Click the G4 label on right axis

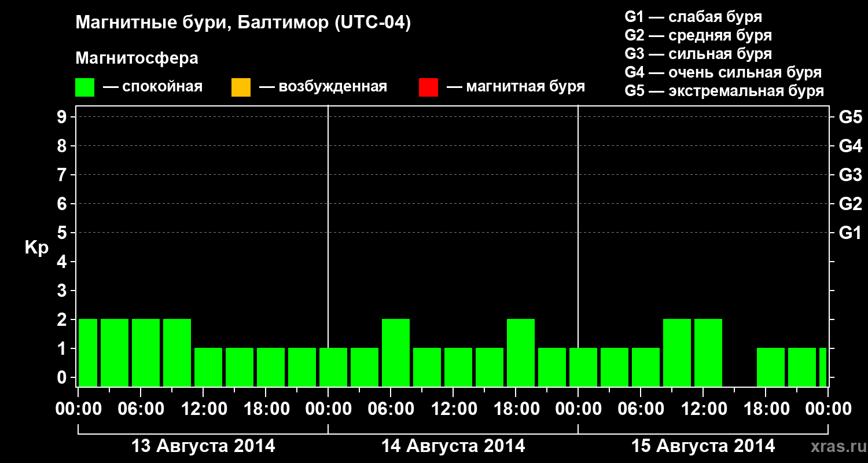click(x=851, y=146)
